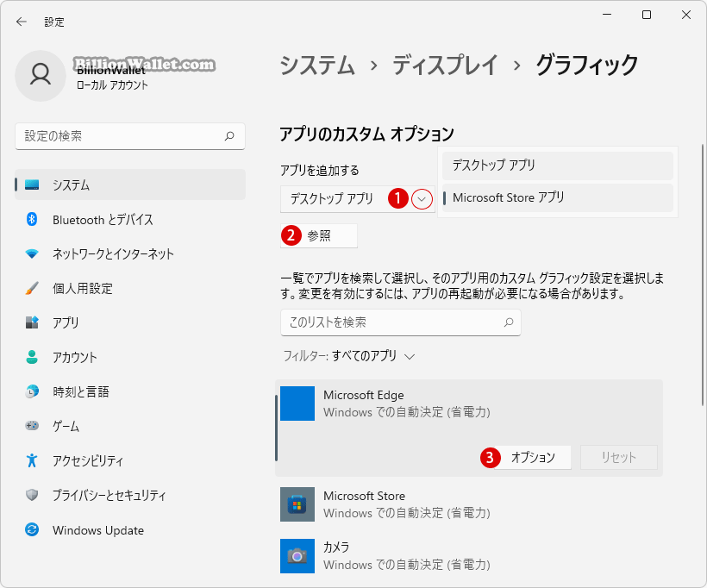Viewport: 707px width, 588px height.
Task: Click the ゲーム controller icon
Action: (32, 426)
